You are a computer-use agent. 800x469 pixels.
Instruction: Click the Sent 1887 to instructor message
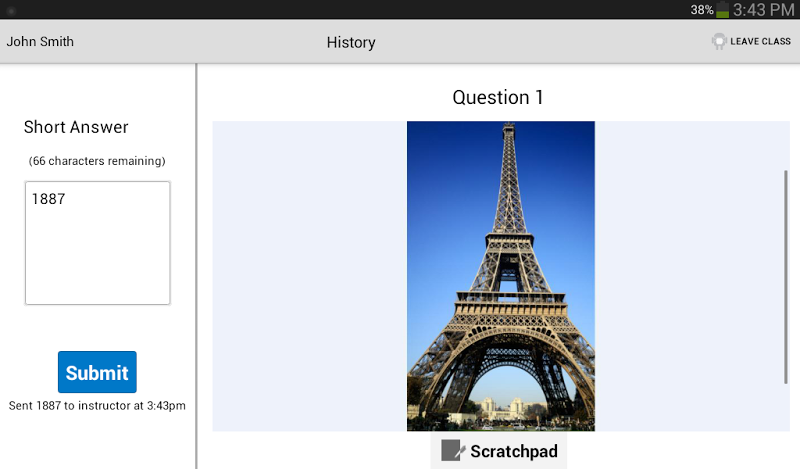coord(97,406)
